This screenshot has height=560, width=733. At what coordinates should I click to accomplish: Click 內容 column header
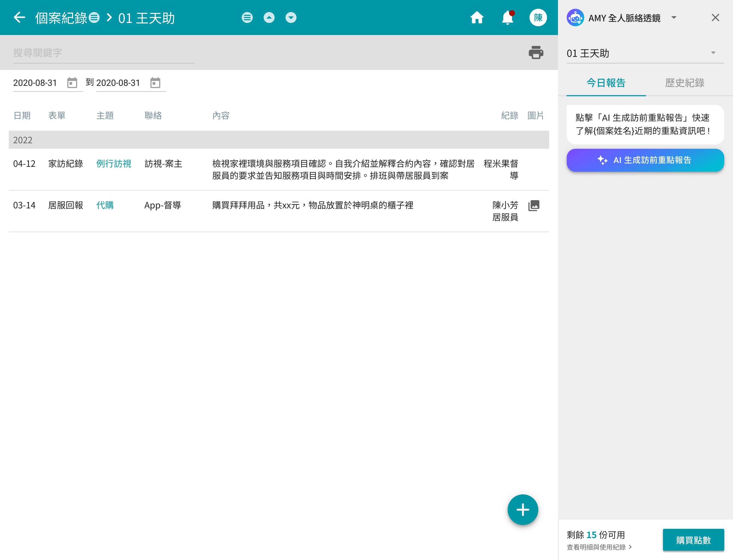click(221, 115)
